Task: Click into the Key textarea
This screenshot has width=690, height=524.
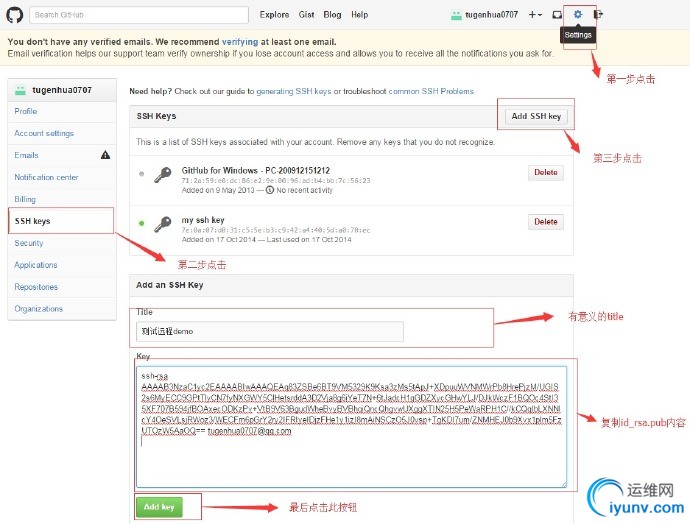Action: (351, 427)
